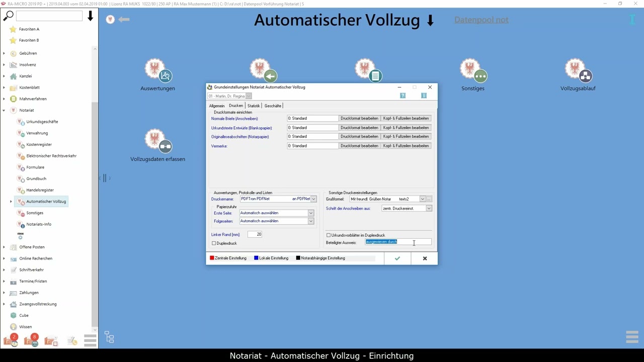This screenshot has height=362, width=644.
Task: Expand the Gebühren tree node
Action: (4, 53)
